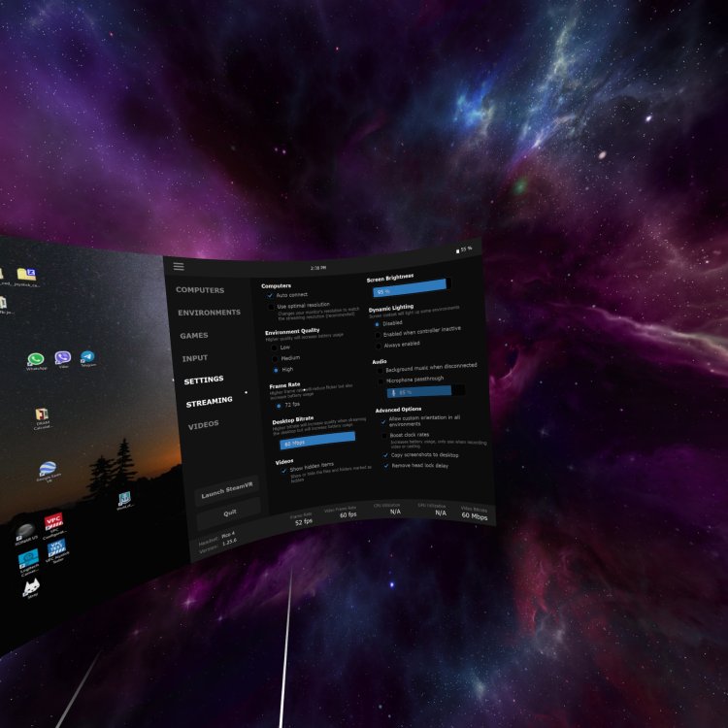728x728 pixels.
Task: Open the Logitech shortcut with teal icon
Action: click(x=28, y=562)
